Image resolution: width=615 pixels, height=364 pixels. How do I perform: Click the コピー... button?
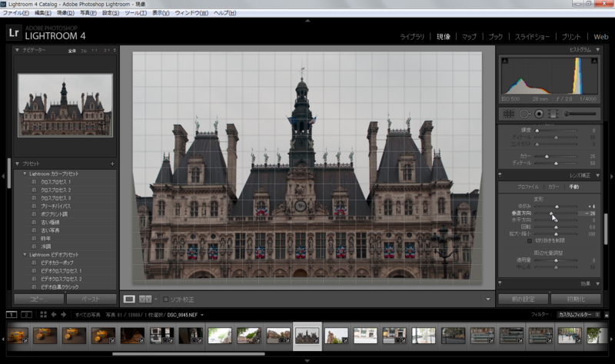pos(39,299)
